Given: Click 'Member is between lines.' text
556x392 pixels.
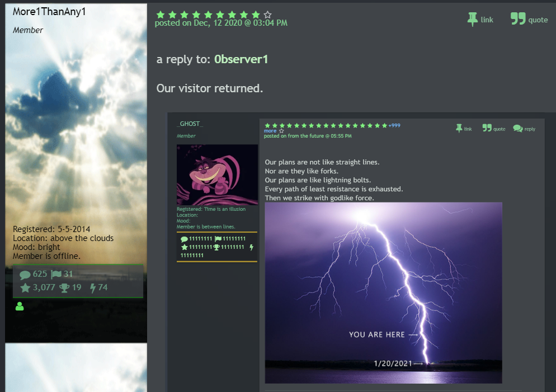Looking at the screenshot, I should (206, 227).
